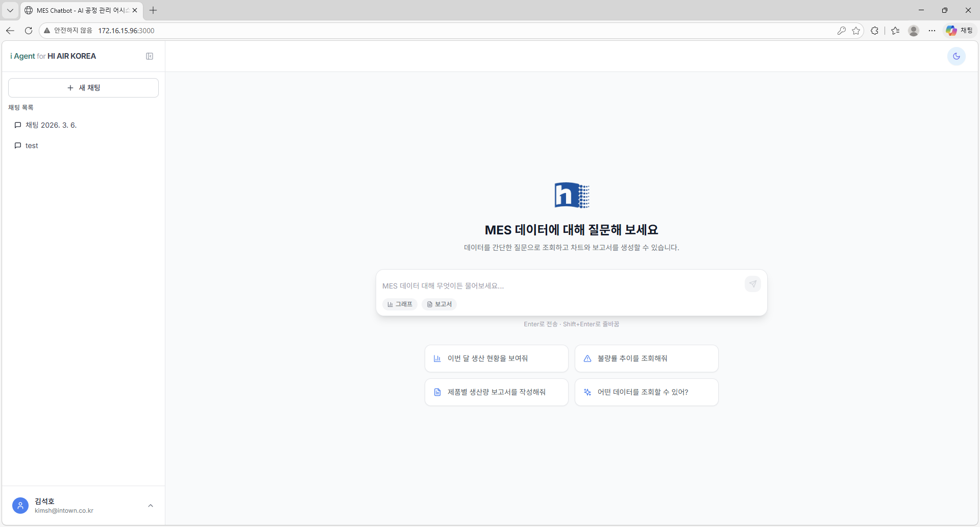The width and height of the screenshot is (980, 527).
Task: Open the password key icon
Action: pos(842,31)
